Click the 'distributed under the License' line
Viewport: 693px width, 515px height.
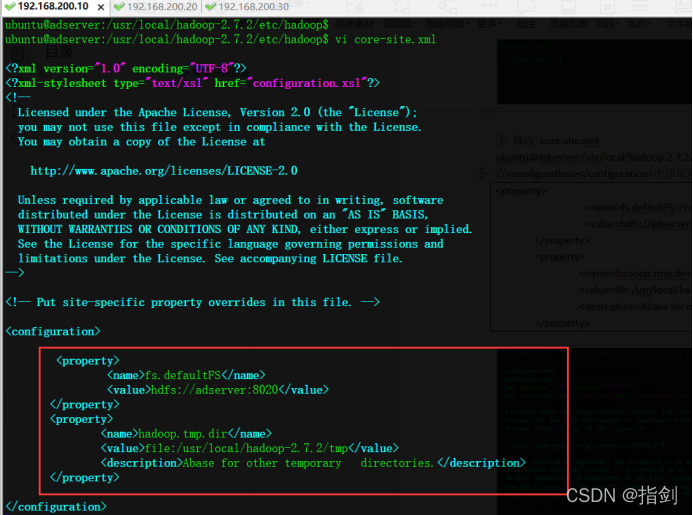pyautogui.click(x=223, y=214)
